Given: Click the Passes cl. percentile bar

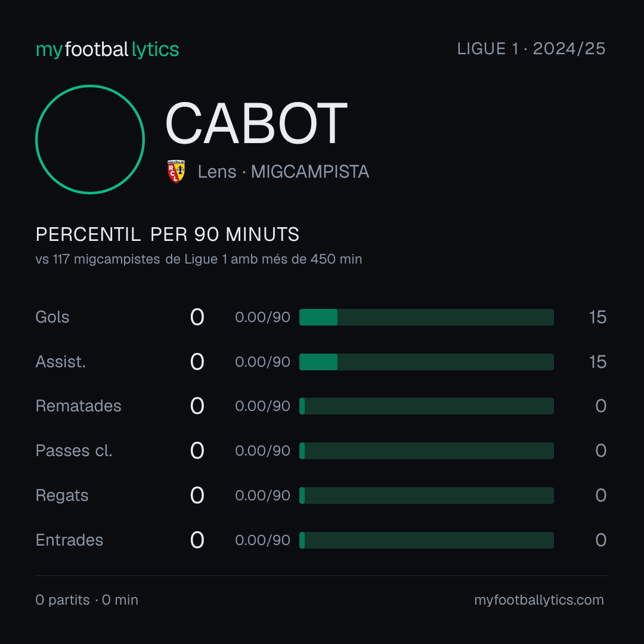Looking at the screenshot, I should (x=426, y=451).
